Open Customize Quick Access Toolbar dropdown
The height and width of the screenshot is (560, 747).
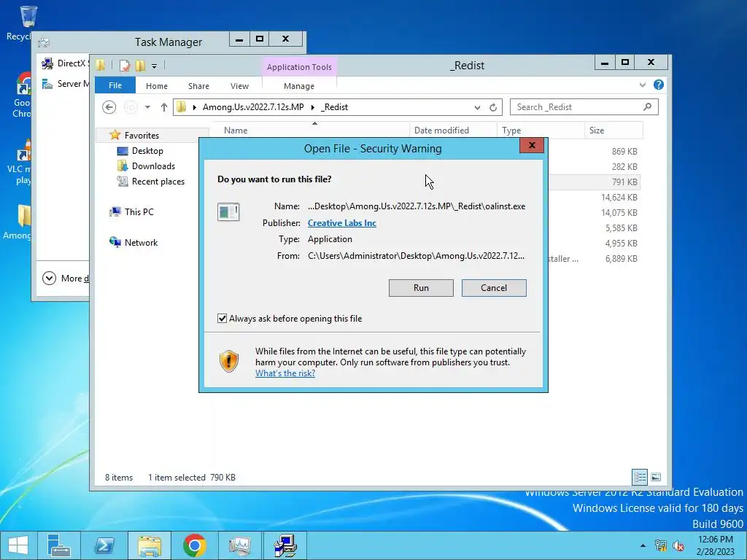pyautogui.click(x=155, y=66)
